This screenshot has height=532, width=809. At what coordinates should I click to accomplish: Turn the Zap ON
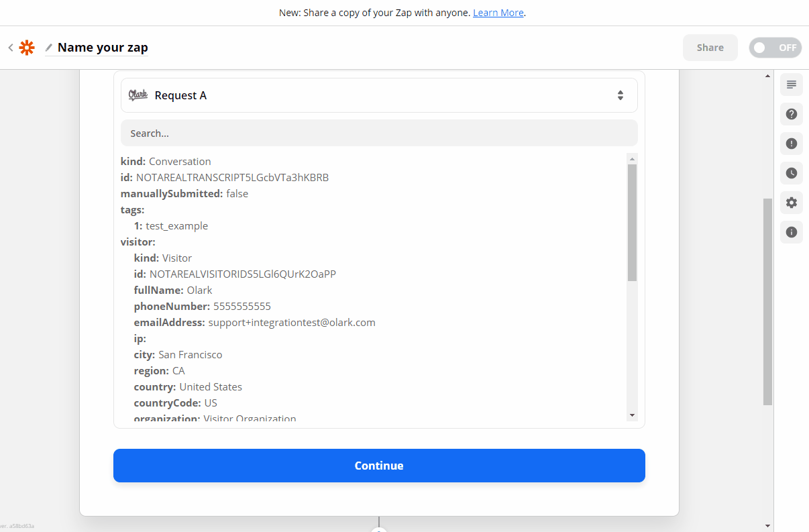point(775,48)
